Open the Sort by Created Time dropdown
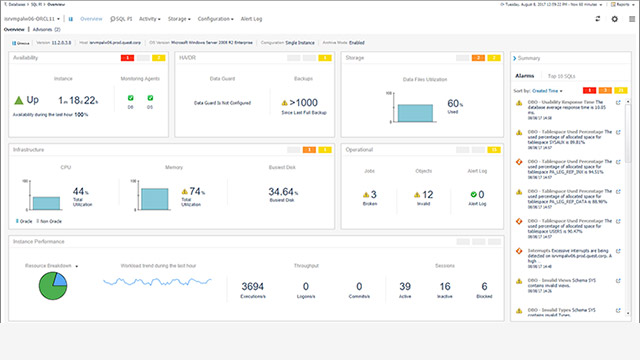The height and width of the screenshot is (360, 640). [x=547, y=91]
